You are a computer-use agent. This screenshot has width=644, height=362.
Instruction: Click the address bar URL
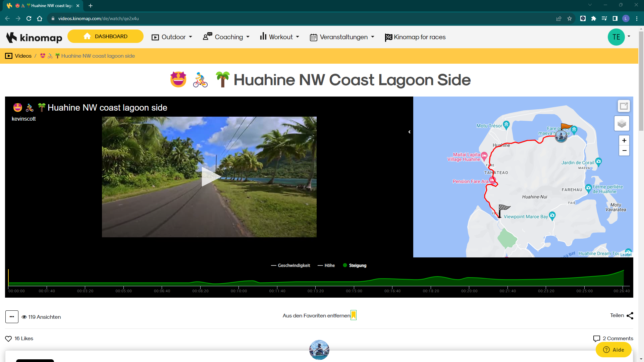[99, 18]
